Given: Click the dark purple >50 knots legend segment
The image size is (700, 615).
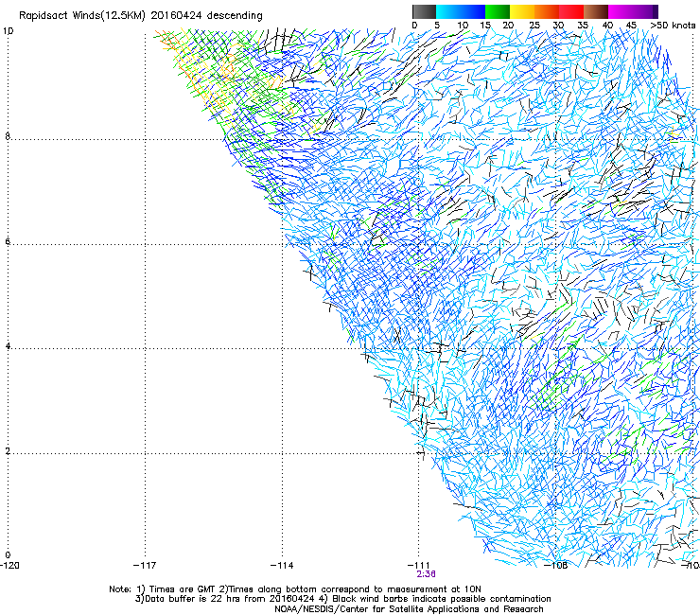Looking at the screenshot, I should (x=654, y=11).
